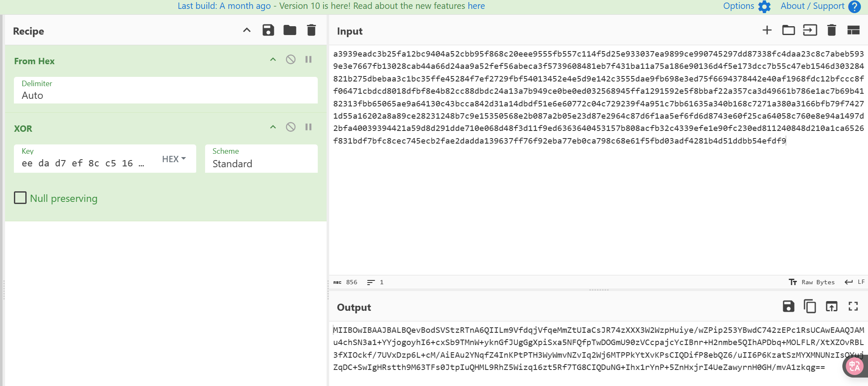Add a new input tab
Screen dimensions: 868x386
click(767, 30)
